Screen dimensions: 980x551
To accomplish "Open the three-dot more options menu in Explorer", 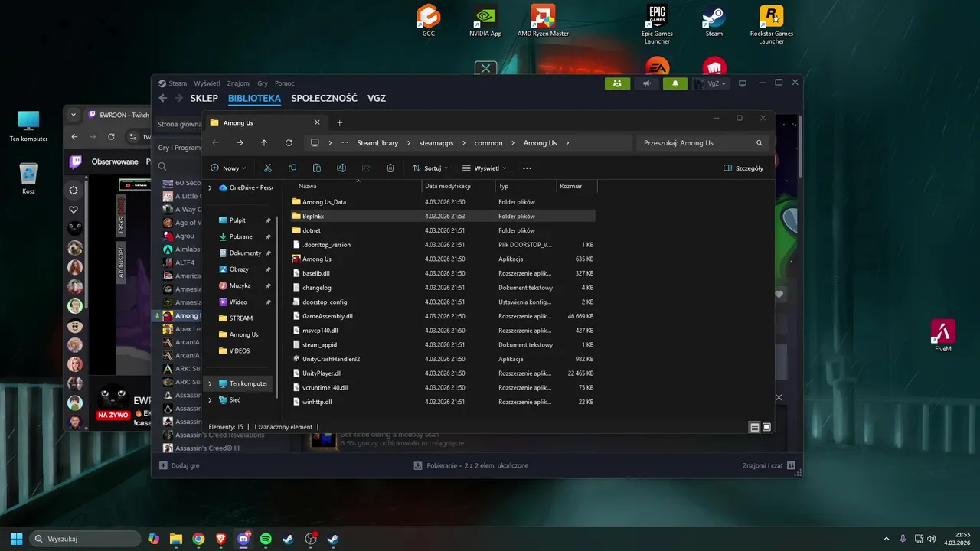I will 527,168.
